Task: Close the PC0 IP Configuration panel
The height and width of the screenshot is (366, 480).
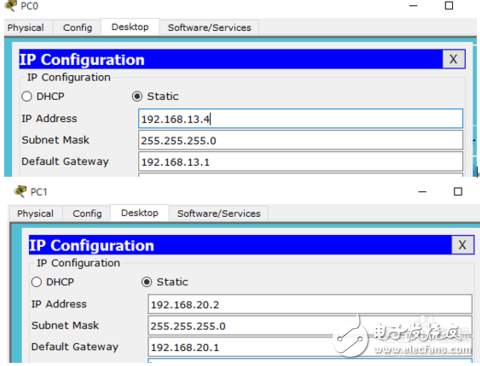Action: [453, 59]
